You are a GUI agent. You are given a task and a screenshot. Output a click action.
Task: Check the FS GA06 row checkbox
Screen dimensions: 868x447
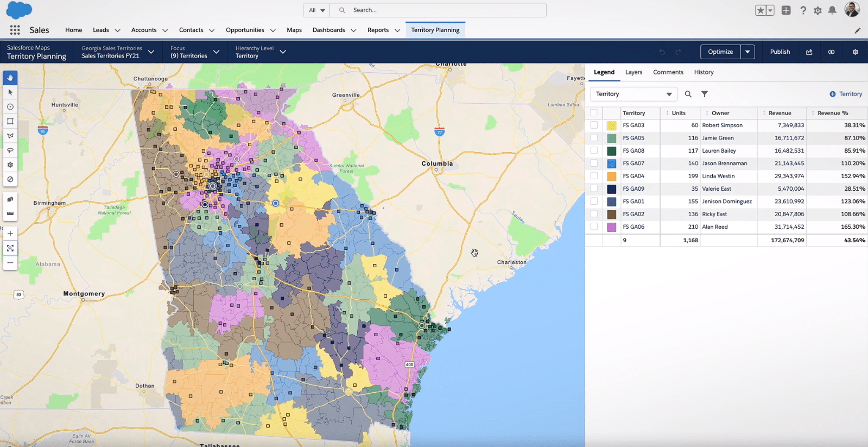[594, 226]
